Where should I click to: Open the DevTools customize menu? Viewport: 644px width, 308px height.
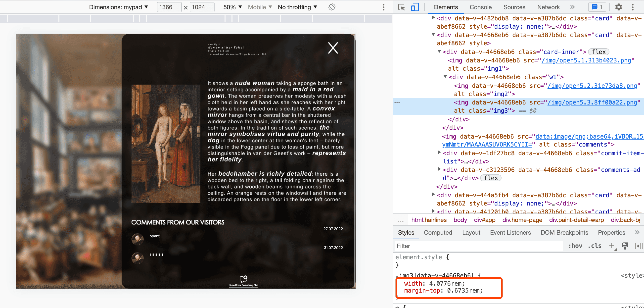(633, 7)
